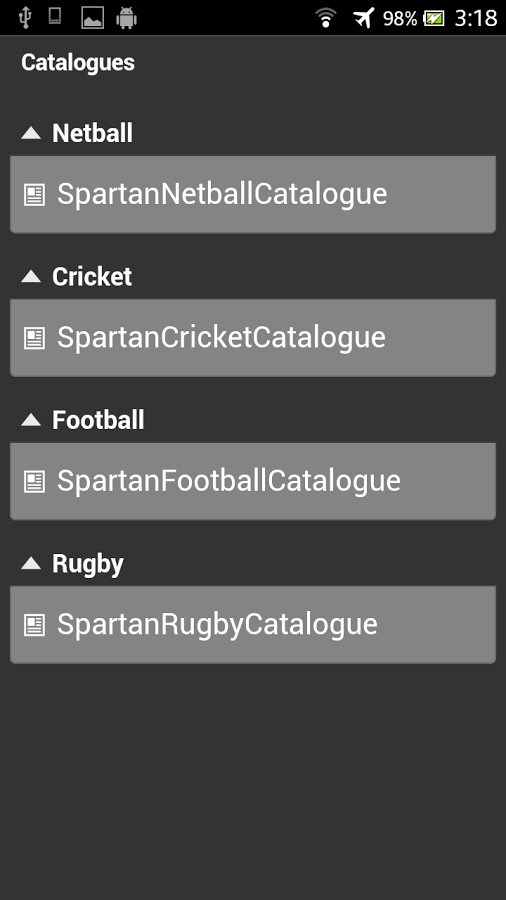
Task: Tap the USB connection icon in the status bar
Action: pos(25,17)
